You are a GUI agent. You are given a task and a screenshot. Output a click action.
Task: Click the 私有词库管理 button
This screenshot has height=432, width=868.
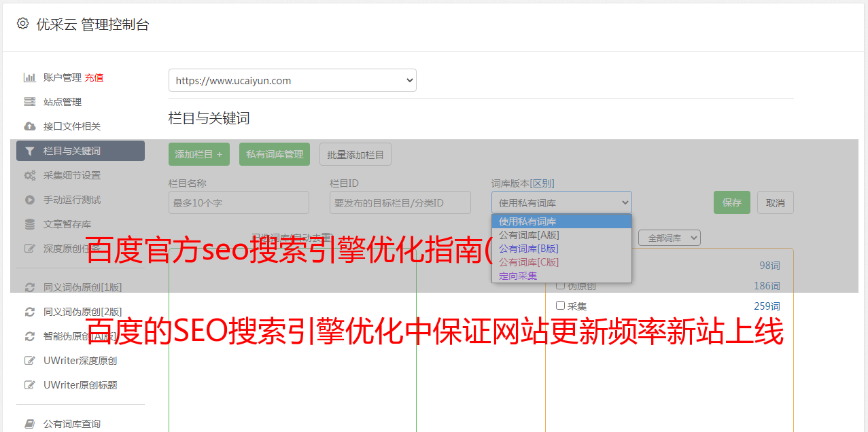275,154
